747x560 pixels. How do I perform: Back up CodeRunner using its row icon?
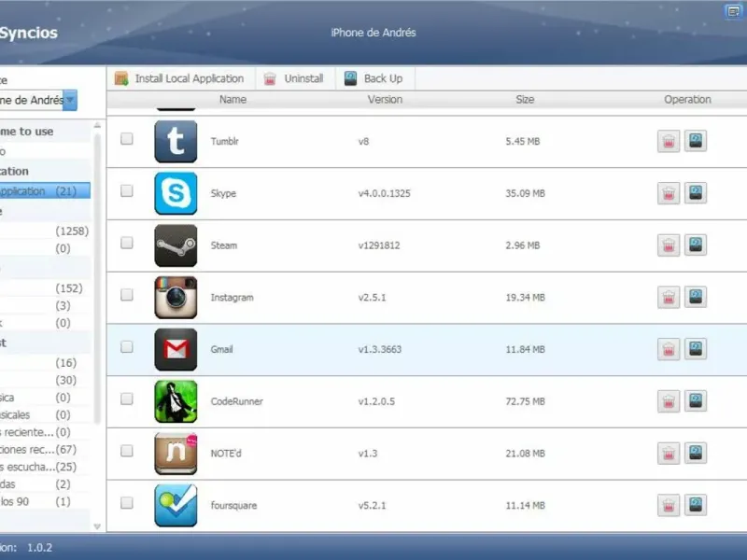pos(696,401)
